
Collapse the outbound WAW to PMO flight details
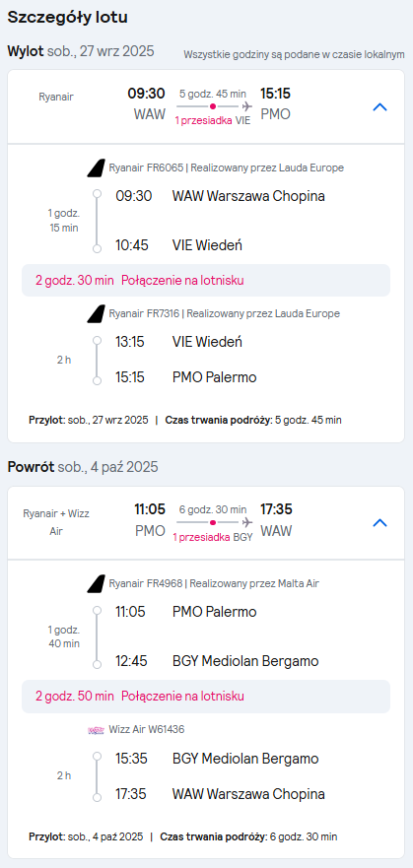(379, 107)
